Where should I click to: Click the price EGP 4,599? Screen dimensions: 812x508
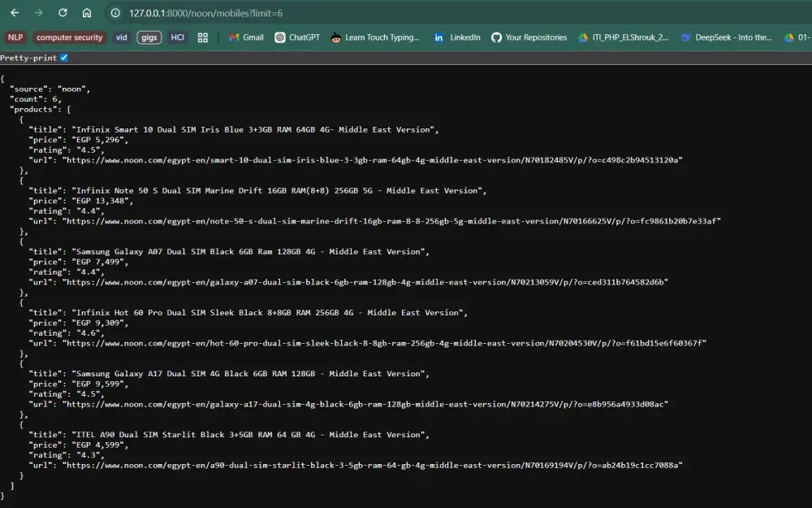(x=100, y=445)
